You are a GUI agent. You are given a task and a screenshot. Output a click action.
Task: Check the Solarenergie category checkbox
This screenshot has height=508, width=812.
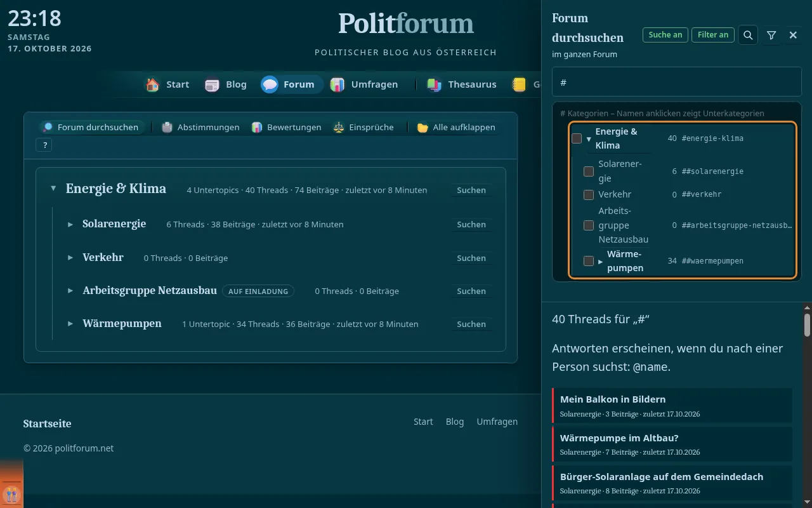[589, 171]
